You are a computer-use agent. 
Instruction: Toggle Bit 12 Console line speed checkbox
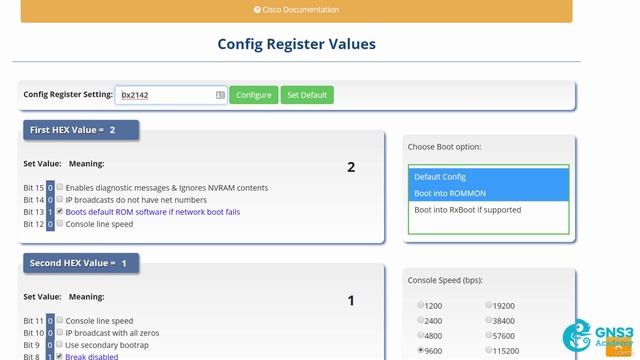(60, 223)
